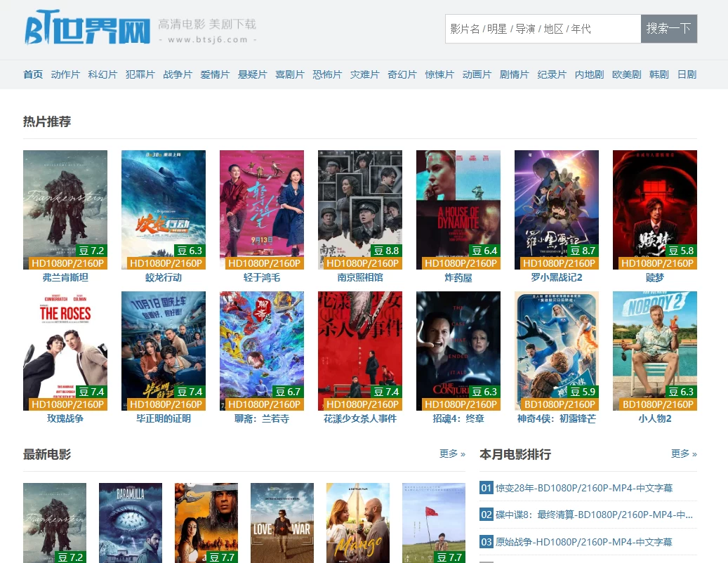Expand 更多 beside 本月电影排行
This screenshot has height=563, width=728.
coord(684,453)
